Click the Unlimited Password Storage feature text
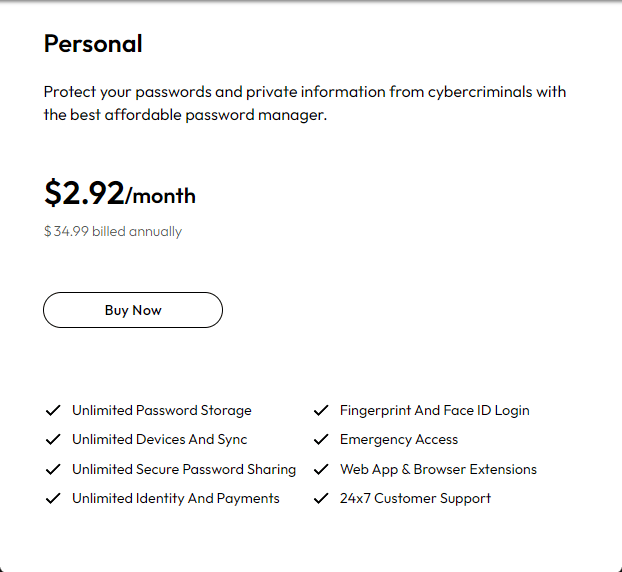The image size is (622, 572). [x=162, y=410]
